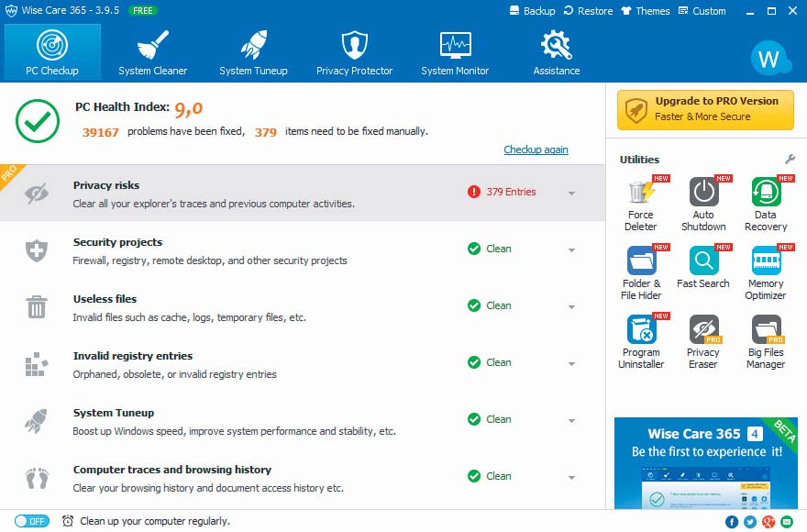This screenshot has width=807, height=532.
Task: Expand the Security projects details arrow
Action: [571, 250]
